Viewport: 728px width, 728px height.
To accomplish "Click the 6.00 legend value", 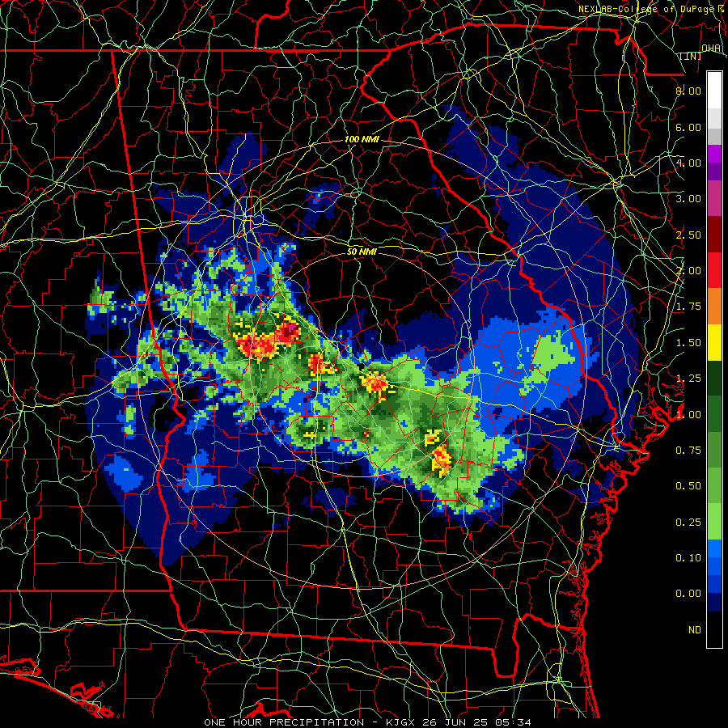I will click(x=688, y=127).
